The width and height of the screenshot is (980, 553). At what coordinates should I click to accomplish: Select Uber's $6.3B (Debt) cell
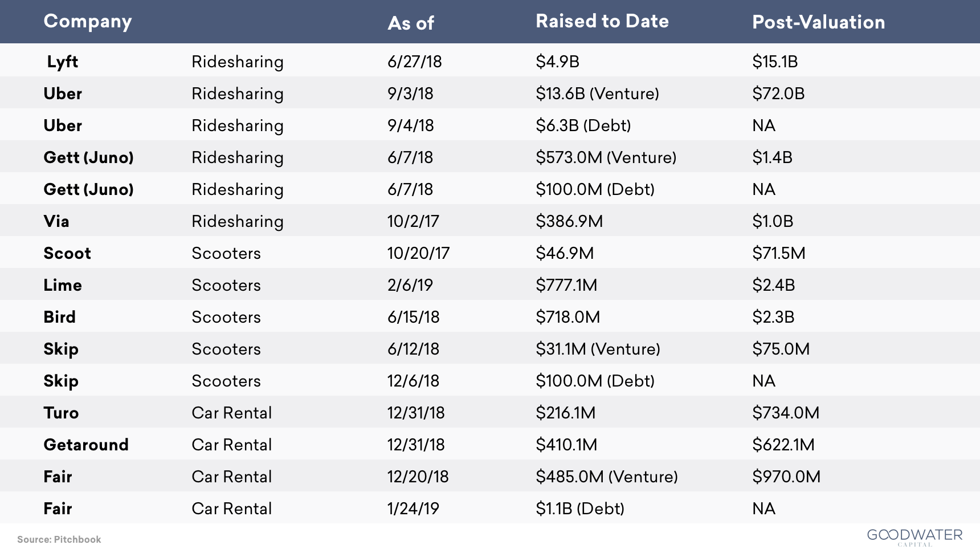tap(583, 125)
